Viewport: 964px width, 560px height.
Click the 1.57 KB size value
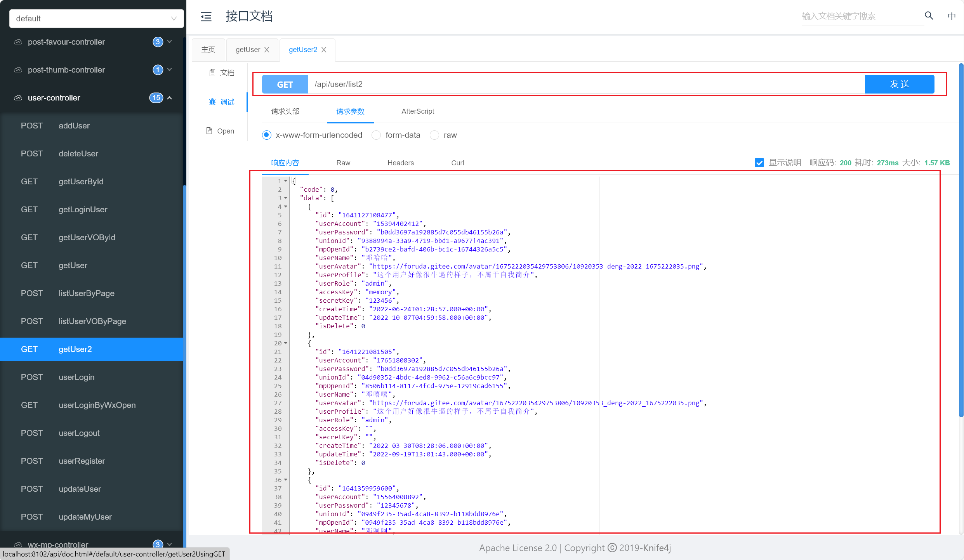937,163
